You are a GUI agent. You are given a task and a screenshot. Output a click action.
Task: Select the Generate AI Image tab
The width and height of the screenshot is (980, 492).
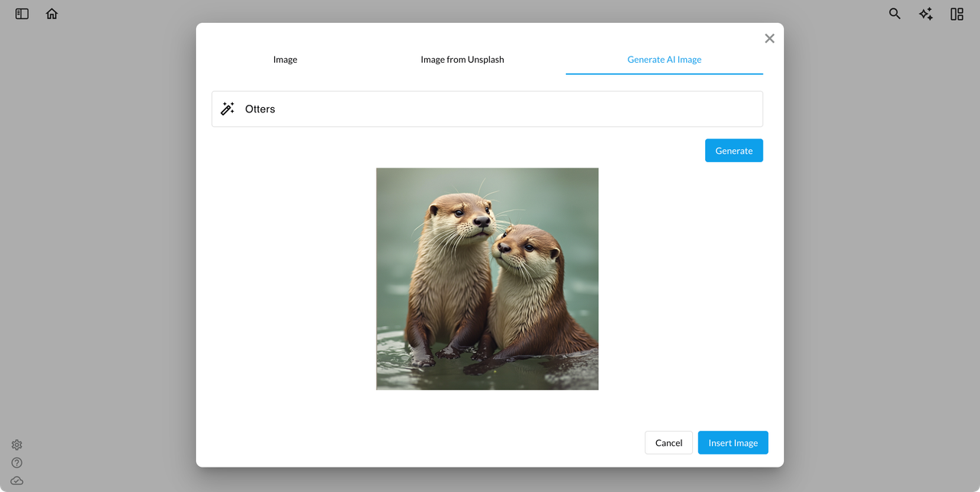click(665, 59)
